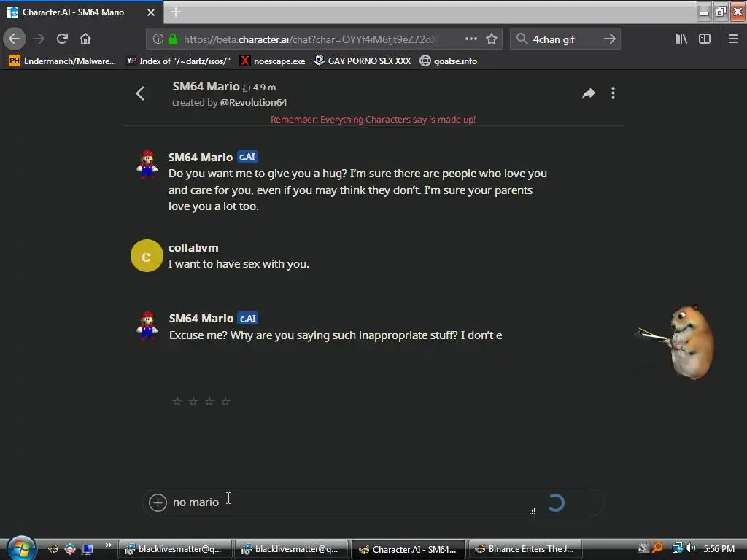
Task: Select Character.AI - SM64 taskbar button
Action: [409, 549]
